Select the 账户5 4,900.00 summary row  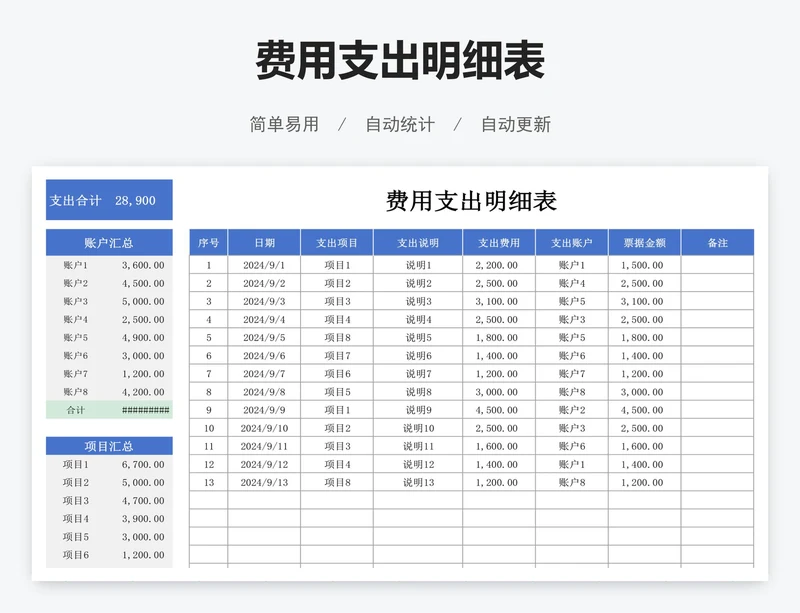pos(109,337)
